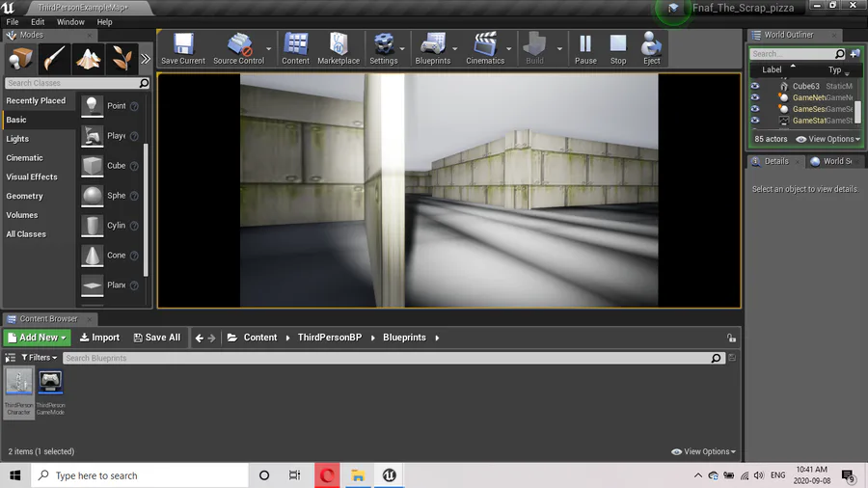Select the Landscape mode icon
868x488 pixels.
(x=88, y=59)
